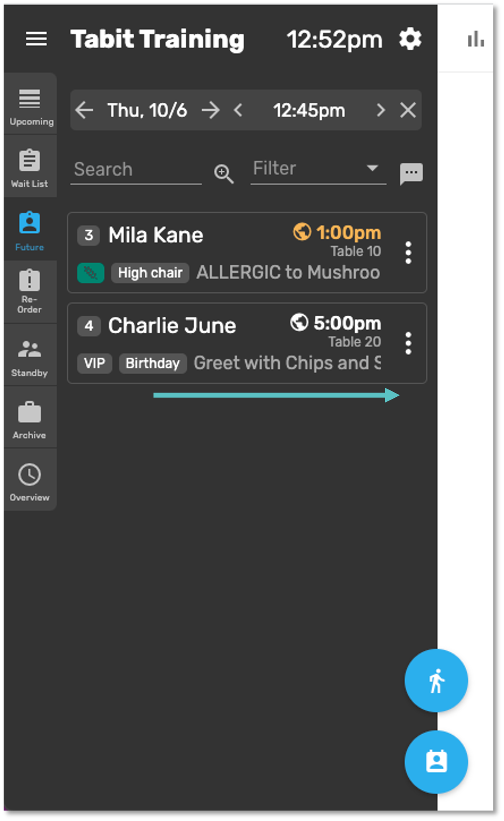Create new reservation with the calendar button
Screen dimensions: 504x821
pos(436,762)
